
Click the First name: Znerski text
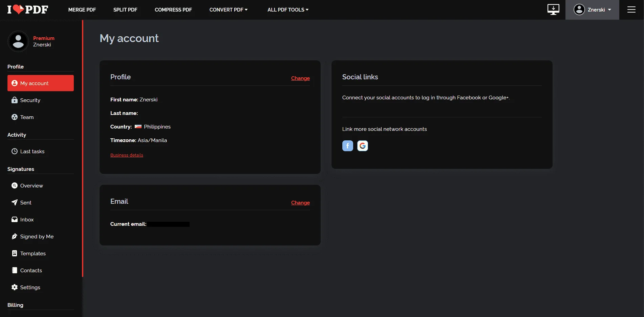pos(134,100)
